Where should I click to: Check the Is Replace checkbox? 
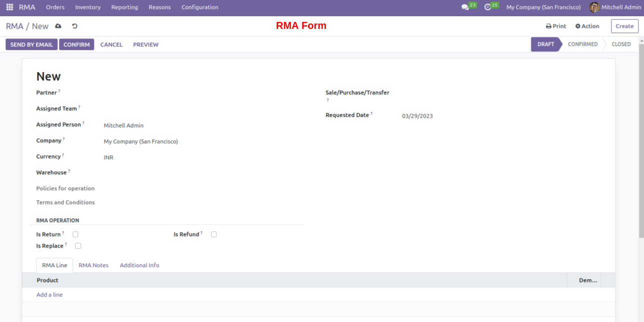click(78, 246)
